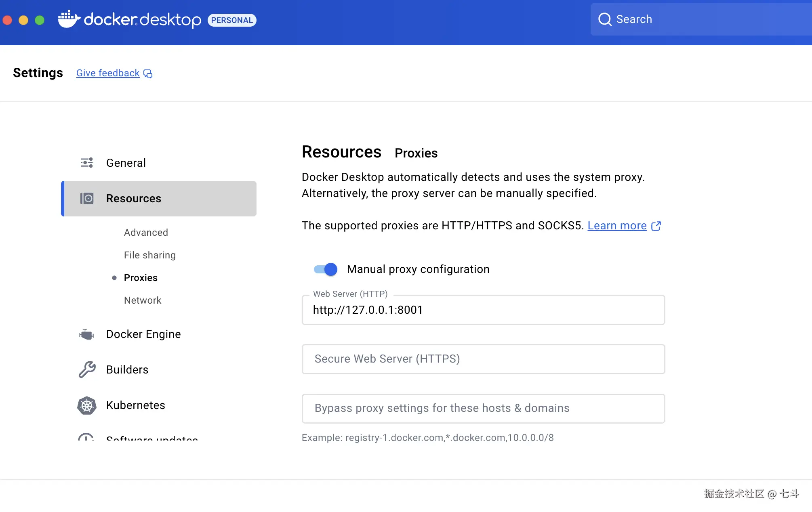Select Proxies subsection

[x=141, y=278]
